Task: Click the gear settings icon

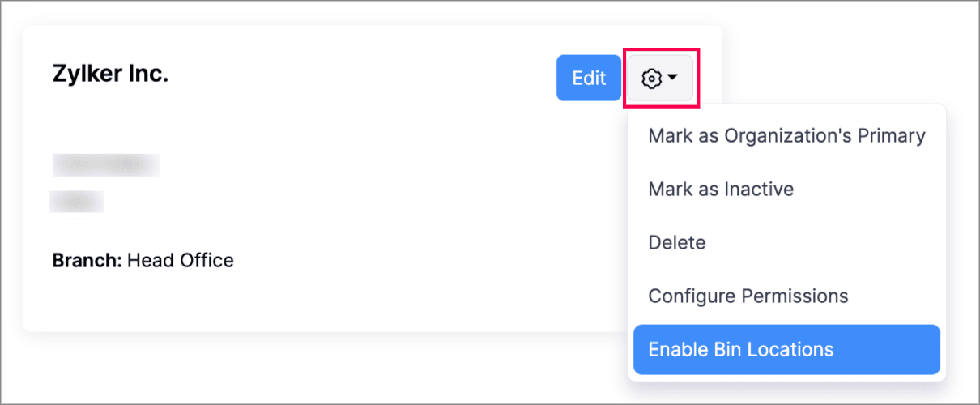Action: (x=652, y=79)
